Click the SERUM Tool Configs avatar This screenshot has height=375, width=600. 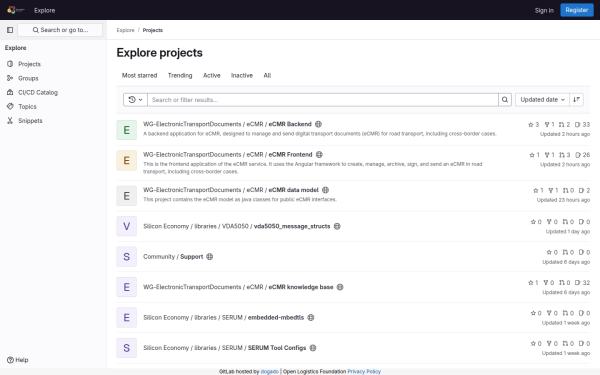pyautogui.click(x=127, y=348)
